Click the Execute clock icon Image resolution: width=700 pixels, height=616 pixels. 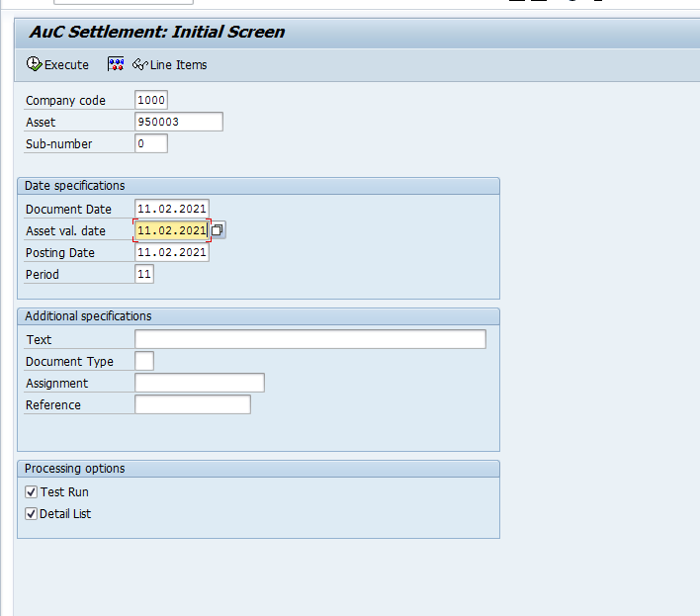click(x=34, y=64)
